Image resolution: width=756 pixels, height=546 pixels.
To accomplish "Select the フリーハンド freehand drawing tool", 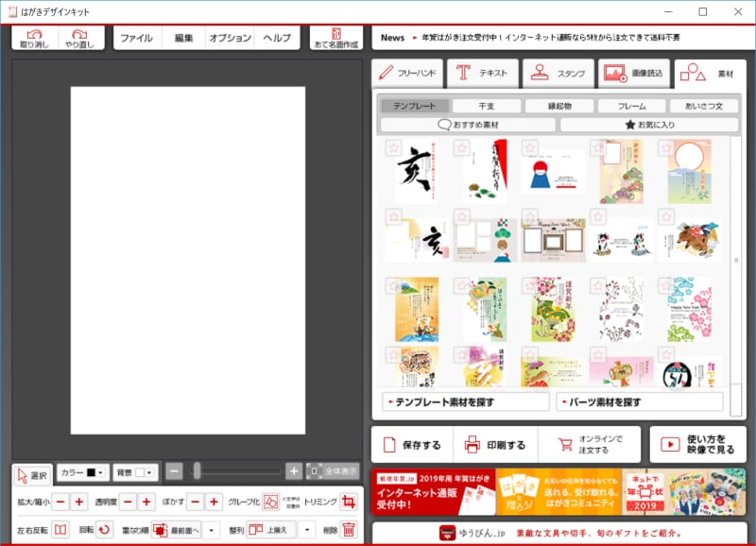I will coord(406,72).
